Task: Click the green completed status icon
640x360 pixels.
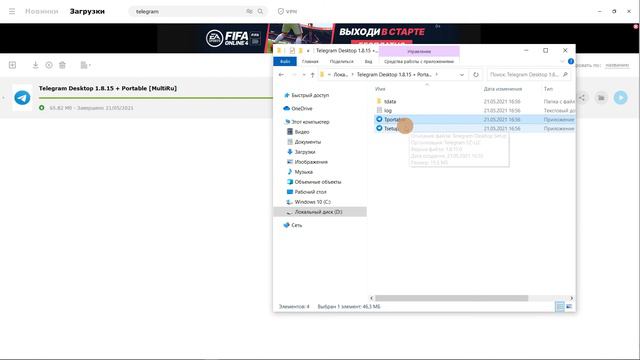Action: pyautogui.click(x=42, y=108)
